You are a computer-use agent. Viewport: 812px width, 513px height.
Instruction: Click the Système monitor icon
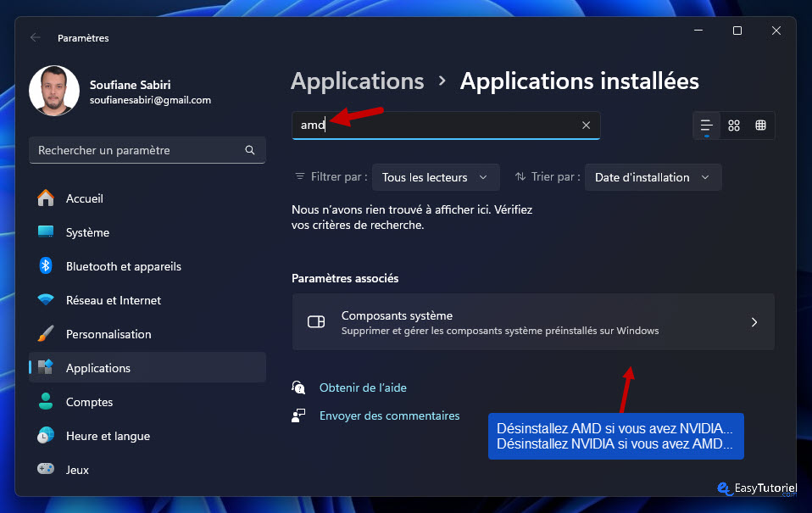click(46, 231)
